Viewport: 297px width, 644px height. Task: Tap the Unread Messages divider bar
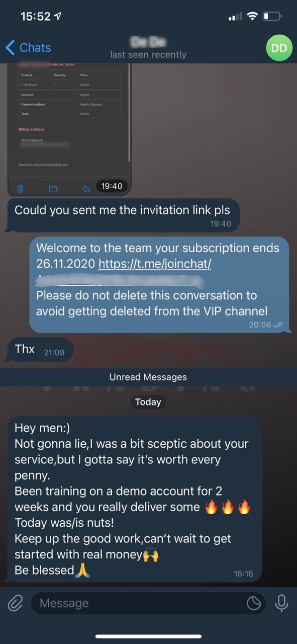coord(148,377)
